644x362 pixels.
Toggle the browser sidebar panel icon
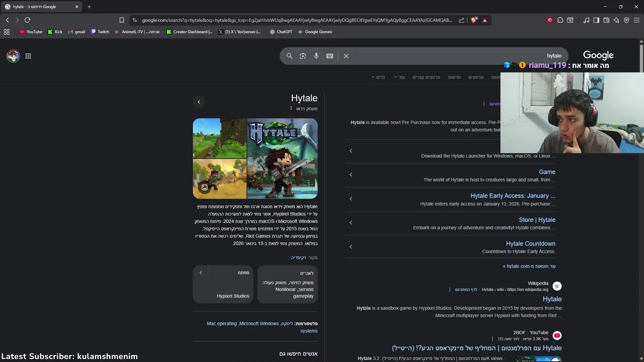coord(596,20)
